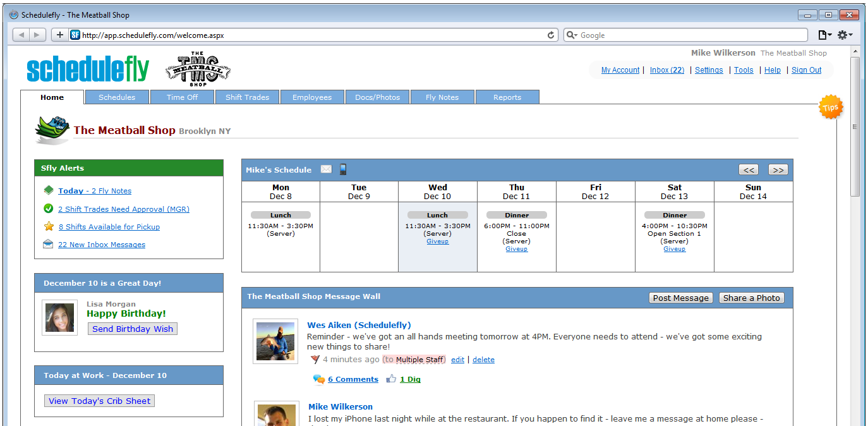Viewport: 868px width, 426px height.
Task: Click the fly icon beside 4 minutes ago
Action: click(x=315, y=359)
